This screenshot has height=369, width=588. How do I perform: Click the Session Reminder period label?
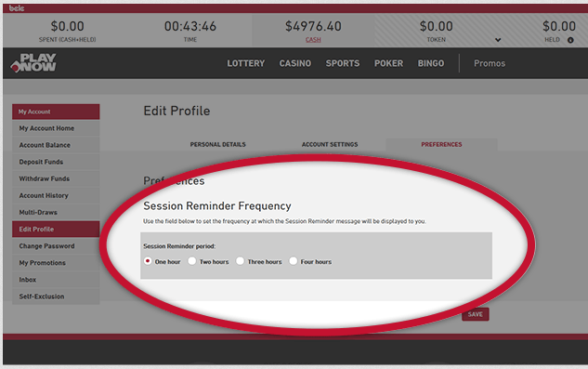click(179, 246)
